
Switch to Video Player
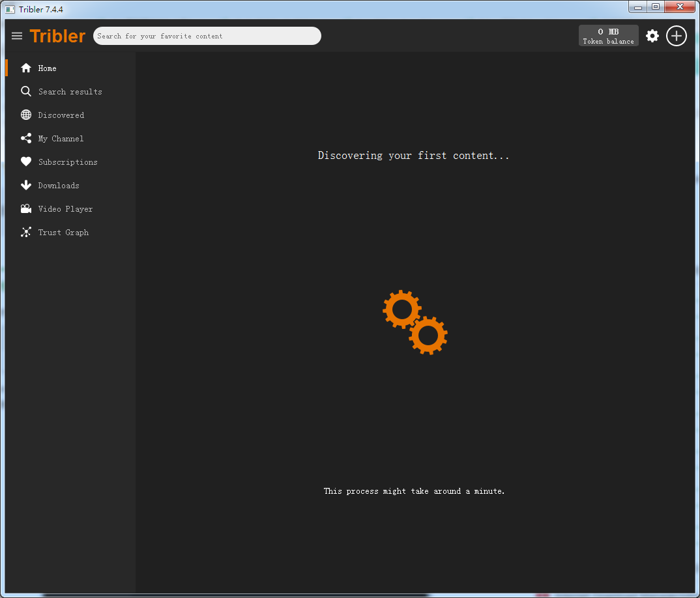pyautogui.click(x=66, y=209)
